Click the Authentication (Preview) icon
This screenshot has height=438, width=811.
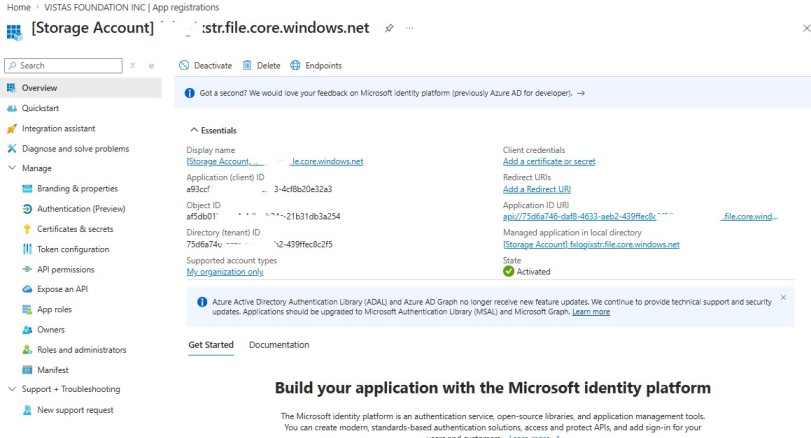click(x=27, y=209)
